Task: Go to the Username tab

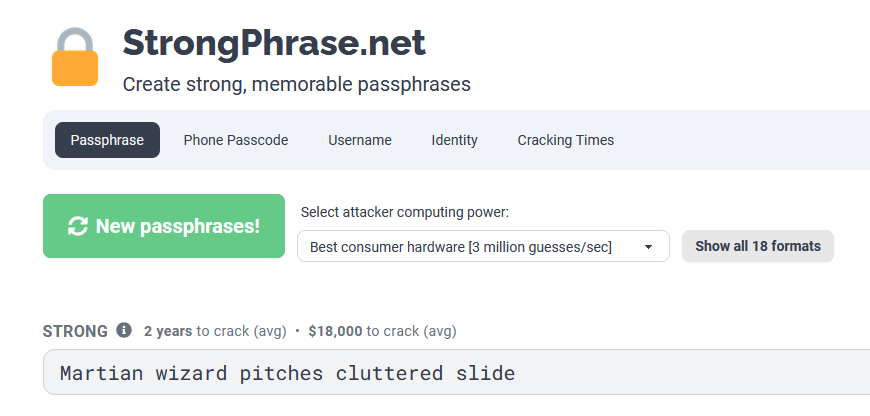Action: pyautogui.click(x=360, y=140)
